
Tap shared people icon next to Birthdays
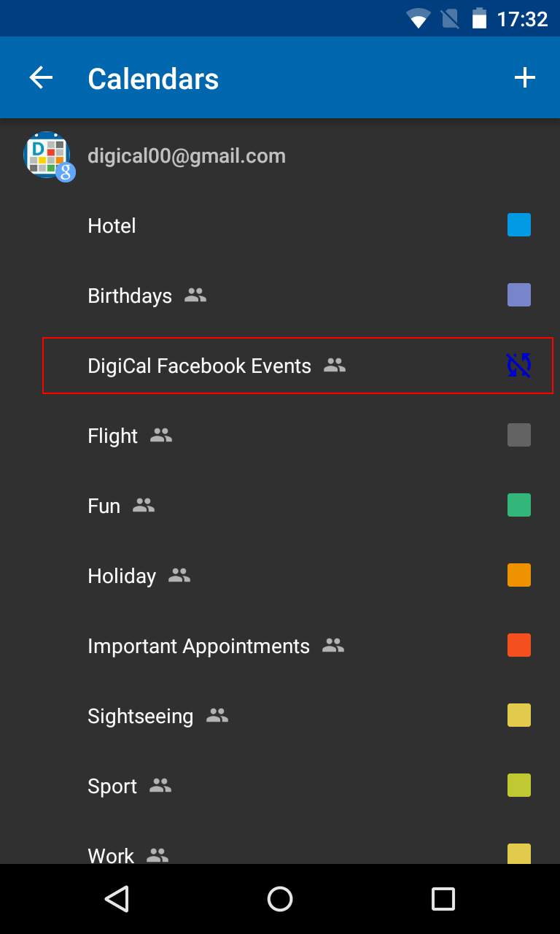[195, 296]
